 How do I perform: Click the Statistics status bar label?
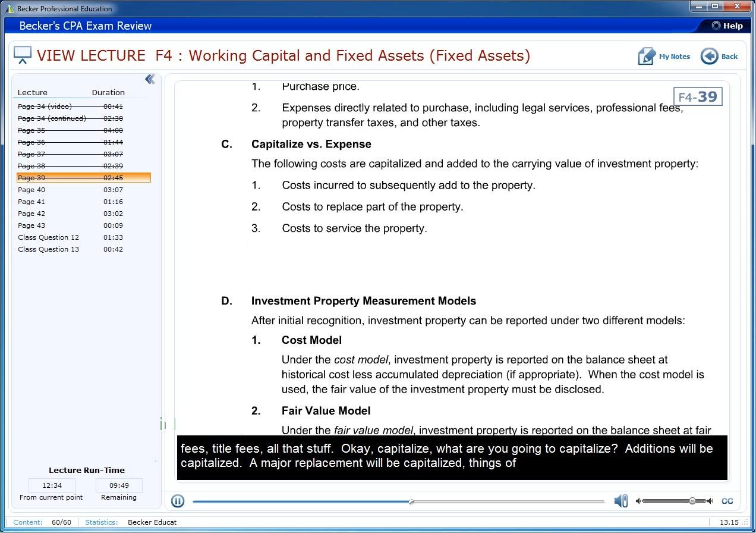101,522
